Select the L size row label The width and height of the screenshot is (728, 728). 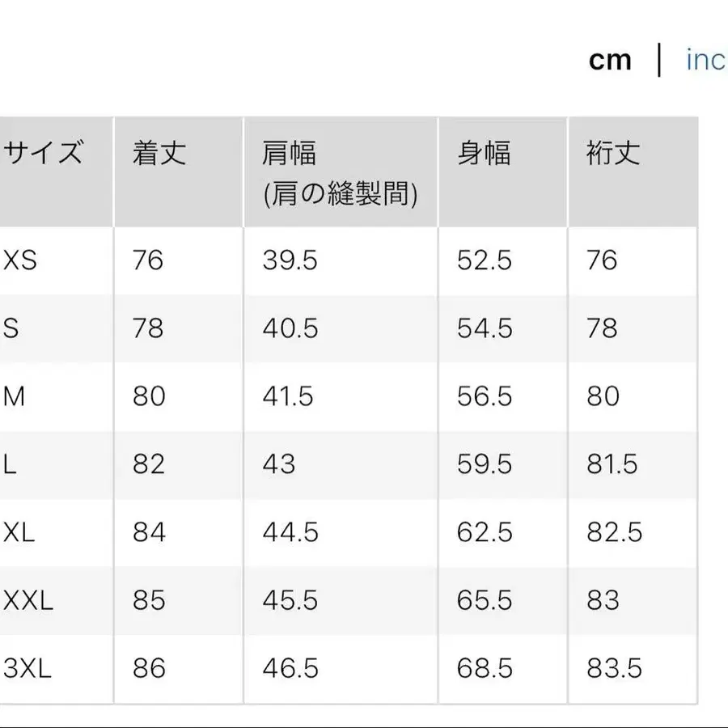[x=10, y=464]
